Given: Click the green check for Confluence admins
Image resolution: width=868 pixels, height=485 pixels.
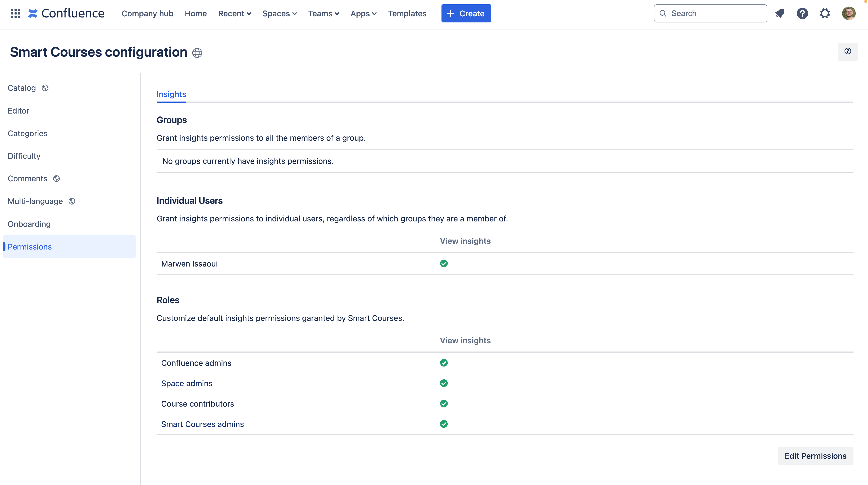Looking at the screenshot, I should 444,363.
